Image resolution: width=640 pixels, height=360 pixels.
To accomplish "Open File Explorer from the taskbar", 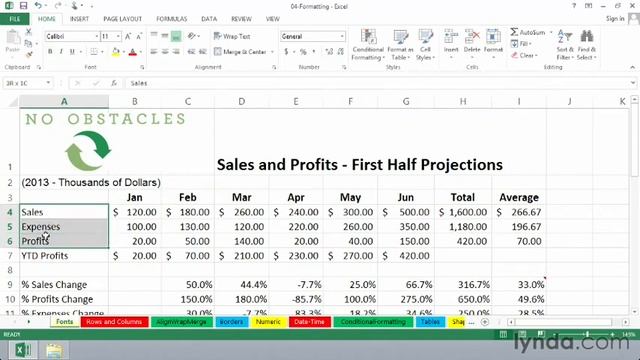I will 54,351.
